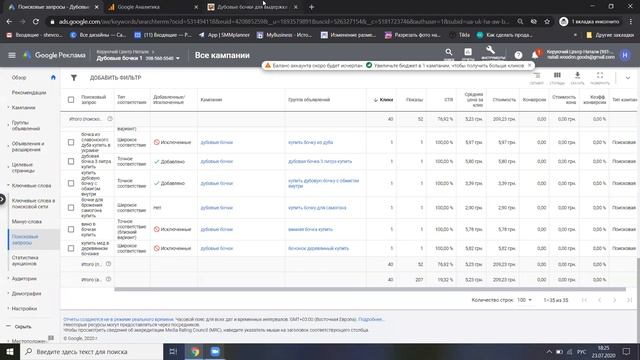Click the horizontal table scrollbar
Viewport: 640px width, 360px height.
pos(370,289)
